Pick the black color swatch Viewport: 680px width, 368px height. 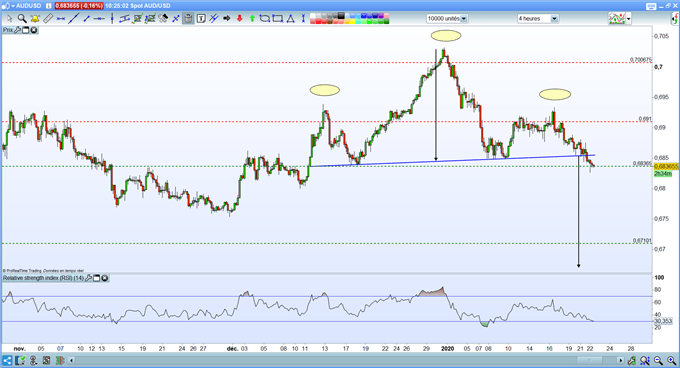point(341,16)
